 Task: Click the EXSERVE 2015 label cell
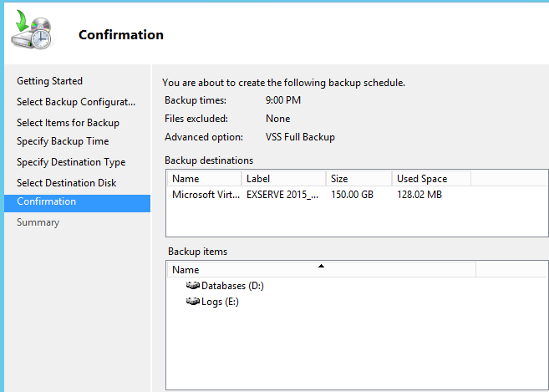(x=282, y=195)
